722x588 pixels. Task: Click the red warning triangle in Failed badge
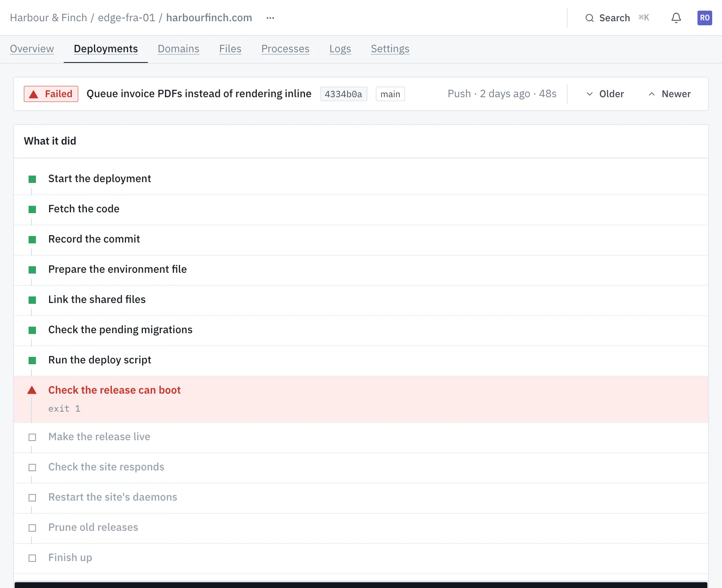pos(34,94)
